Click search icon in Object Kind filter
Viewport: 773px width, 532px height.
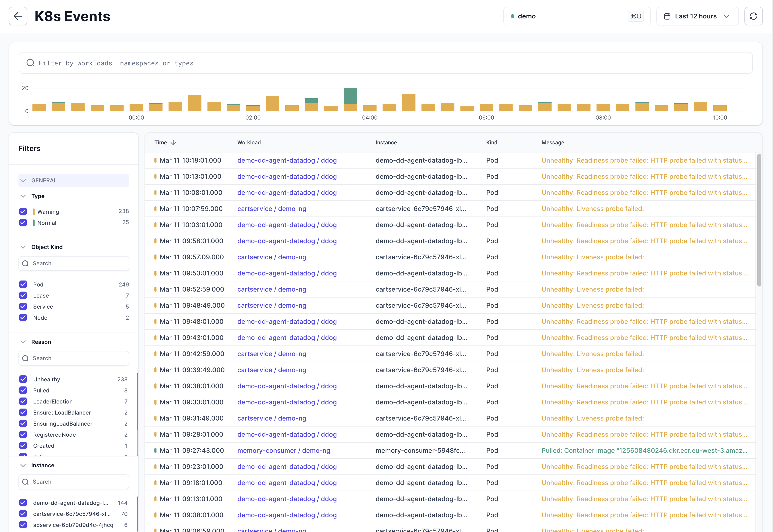coord(25,263)
